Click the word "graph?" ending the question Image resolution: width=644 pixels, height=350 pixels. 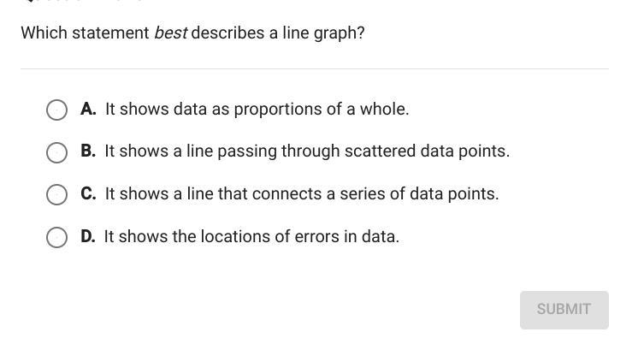[x=340, y=33]
